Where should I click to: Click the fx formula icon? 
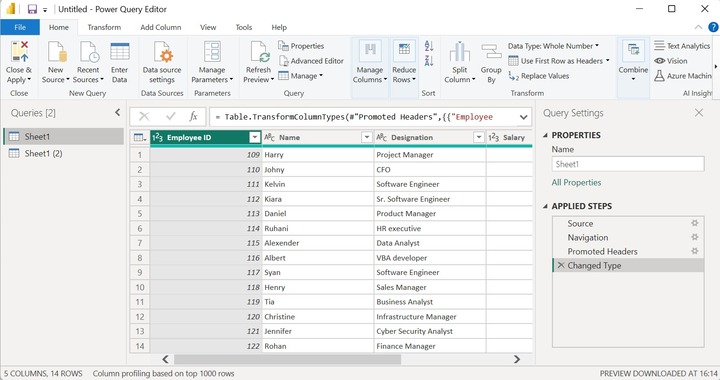[x=193, y=117]
